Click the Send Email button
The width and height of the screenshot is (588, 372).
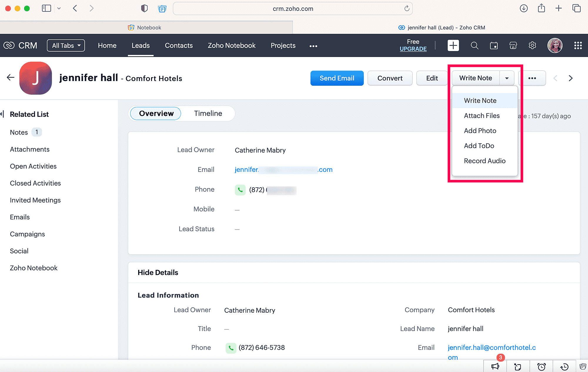337,78
